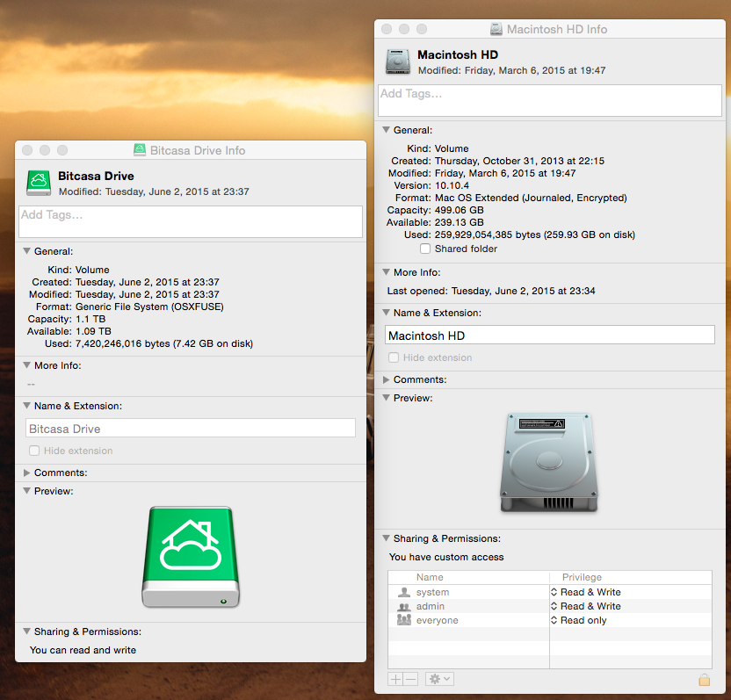This screenshot has width=731, height=700.
Task: Click the Bitcasa title bar proxy icon
Action: (140, 149)
